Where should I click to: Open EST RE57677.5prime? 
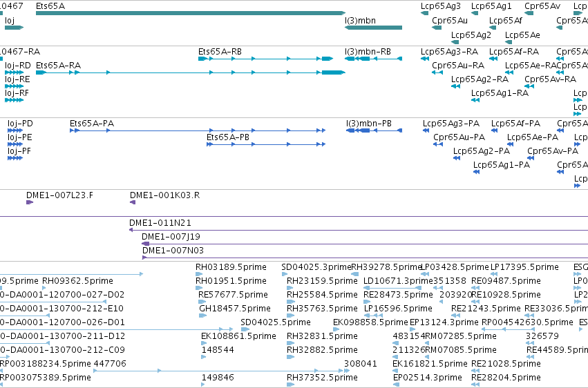(233, 295)
